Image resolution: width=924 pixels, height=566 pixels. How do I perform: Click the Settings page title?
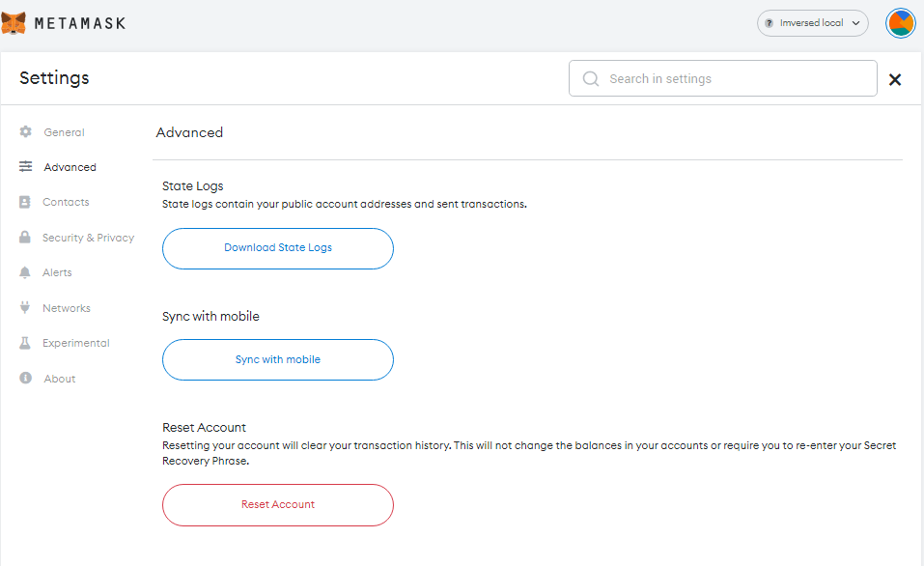pos(54,78)
